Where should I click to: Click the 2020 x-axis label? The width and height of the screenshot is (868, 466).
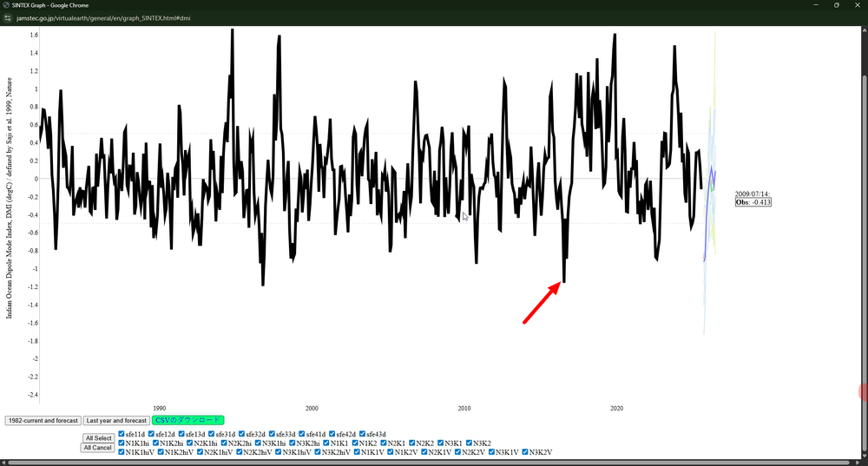[616, 409]
